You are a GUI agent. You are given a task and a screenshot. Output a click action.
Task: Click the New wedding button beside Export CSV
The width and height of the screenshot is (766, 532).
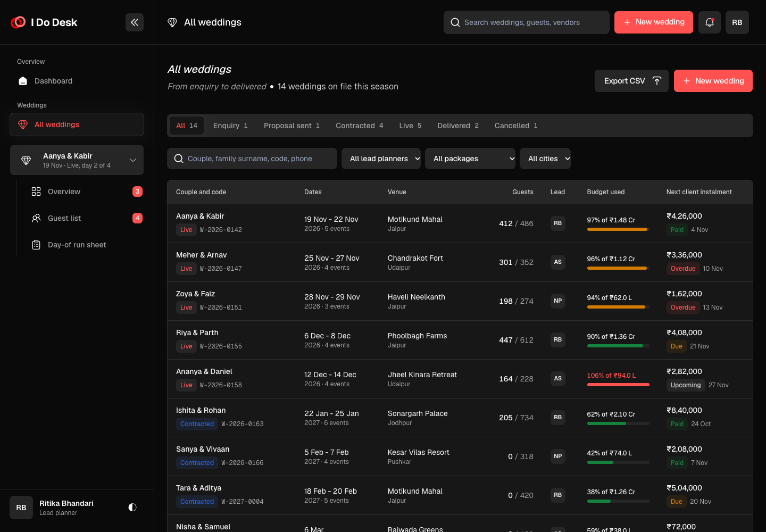click(x=713, y=81)
